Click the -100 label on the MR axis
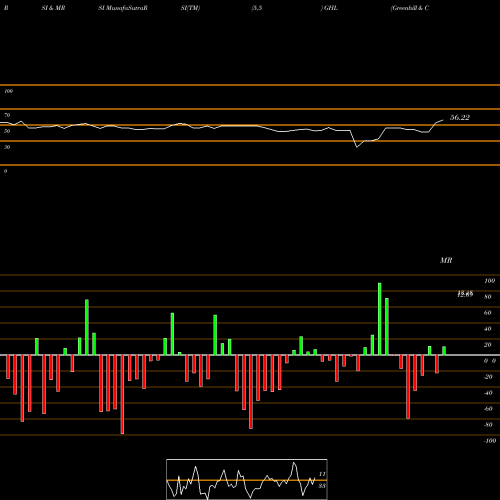Image resolution: width=500 pixels, height=500 pixels. pos(490,441)
